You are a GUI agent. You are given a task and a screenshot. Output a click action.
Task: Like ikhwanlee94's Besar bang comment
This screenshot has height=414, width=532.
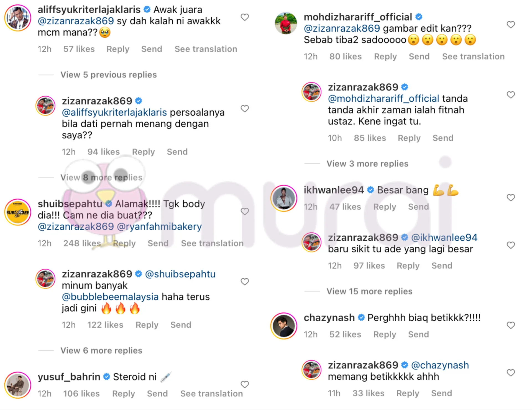(511, 197)
